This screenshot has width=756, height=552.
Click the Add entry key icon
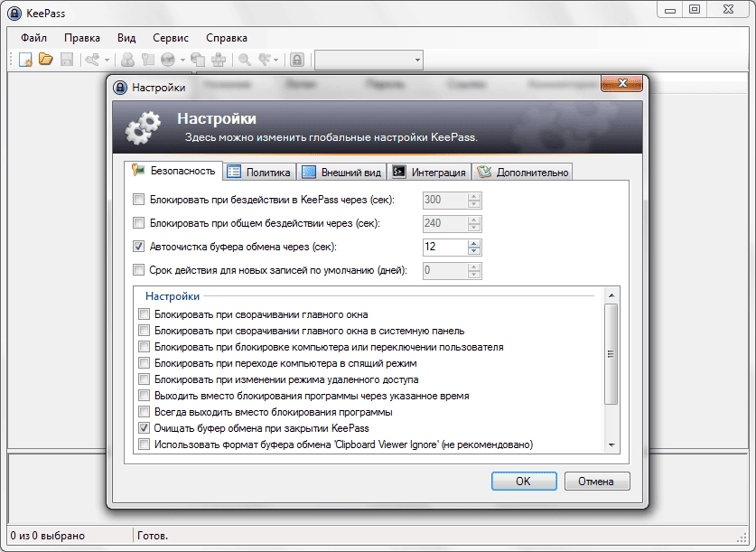91,60
